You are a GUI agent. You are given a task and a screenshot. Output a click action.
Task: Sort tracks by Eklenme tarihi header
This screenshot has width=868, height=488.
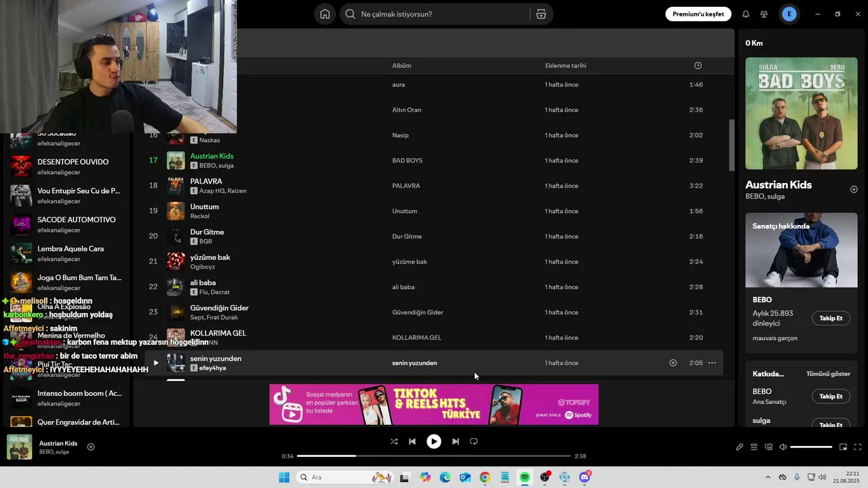pyautogui.click(x=566, y=66)
